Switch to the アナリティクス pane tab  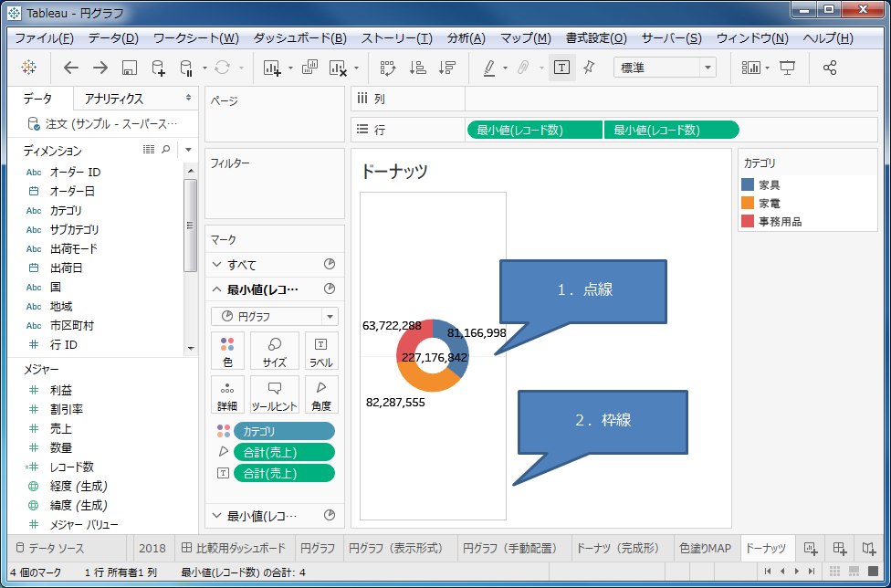[x=113, y=99]
